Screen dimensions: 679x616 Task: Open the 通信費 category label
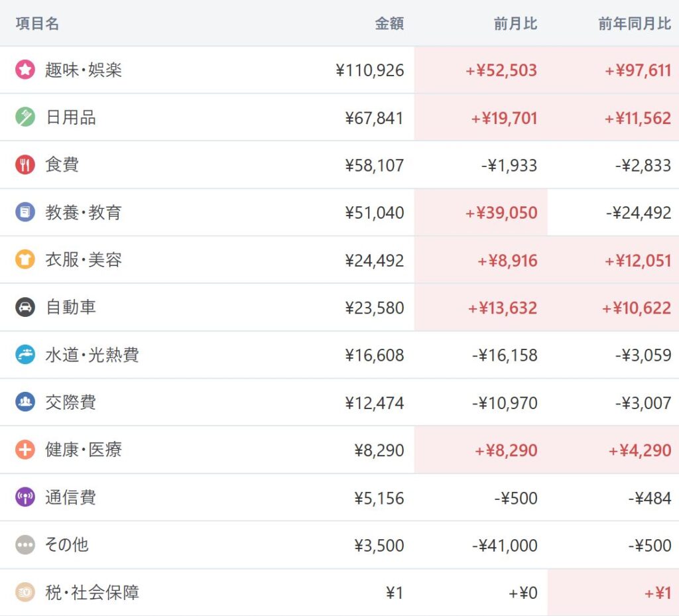[x=70, y=497]
